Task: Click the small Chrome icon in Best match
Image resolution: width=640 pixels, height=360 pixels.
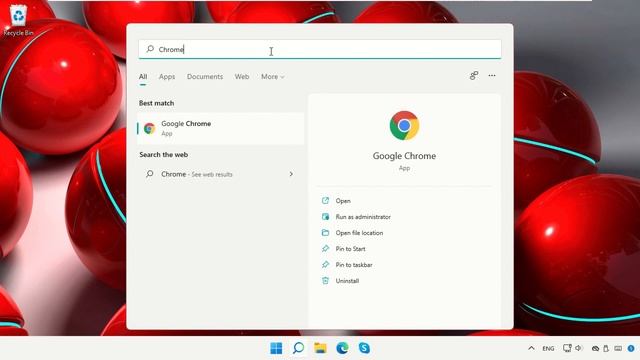Action: (149, 129)
